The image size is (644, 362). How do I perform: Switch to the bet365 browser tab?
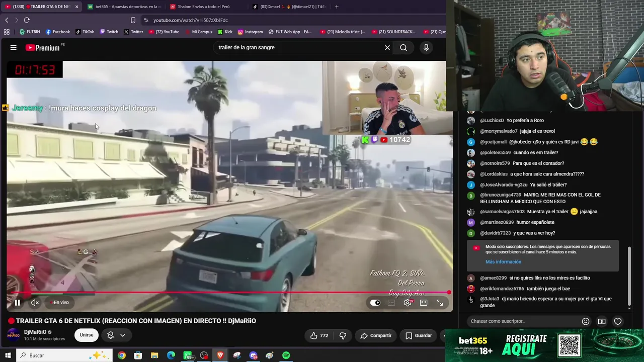click(x=125, y=7)
